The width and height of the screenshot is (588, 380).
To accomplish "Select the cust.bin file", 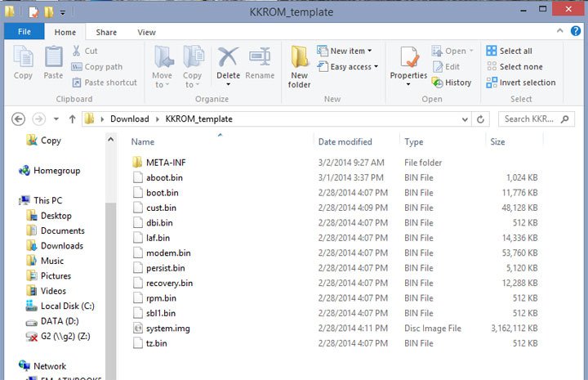I will 161,208.
